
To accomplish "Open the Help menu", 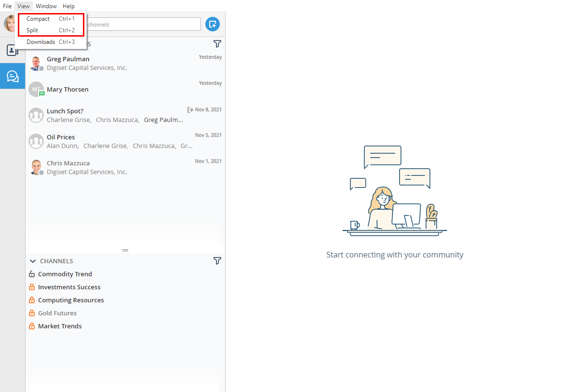I will coord(68,6).
